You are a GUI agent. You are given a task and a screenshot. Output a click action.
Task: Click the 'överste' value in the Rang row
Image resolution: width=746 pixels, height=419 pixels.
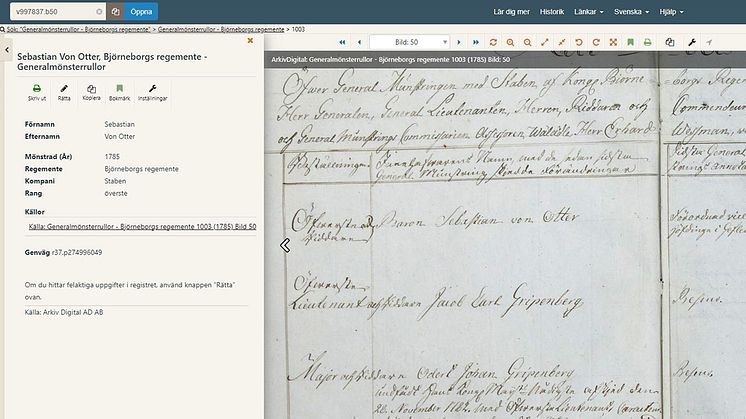(116, 194)
